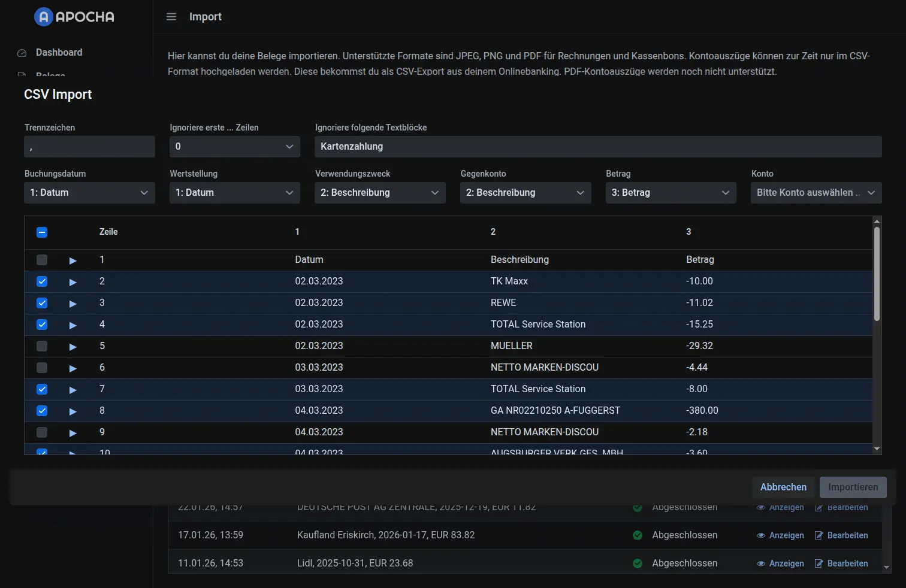Click the Dashboard sidebar icon
906x588 pixels.
point(22,53)
